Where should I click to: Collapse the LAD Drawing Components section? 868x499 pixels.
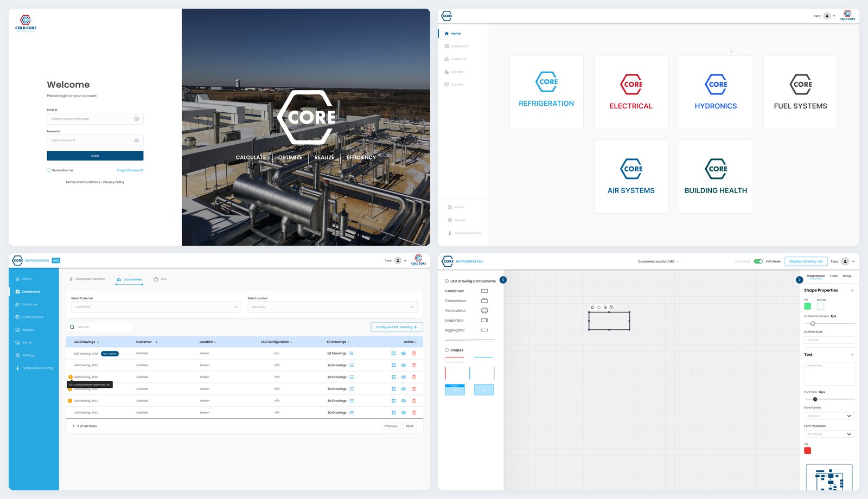click(446, 281)
